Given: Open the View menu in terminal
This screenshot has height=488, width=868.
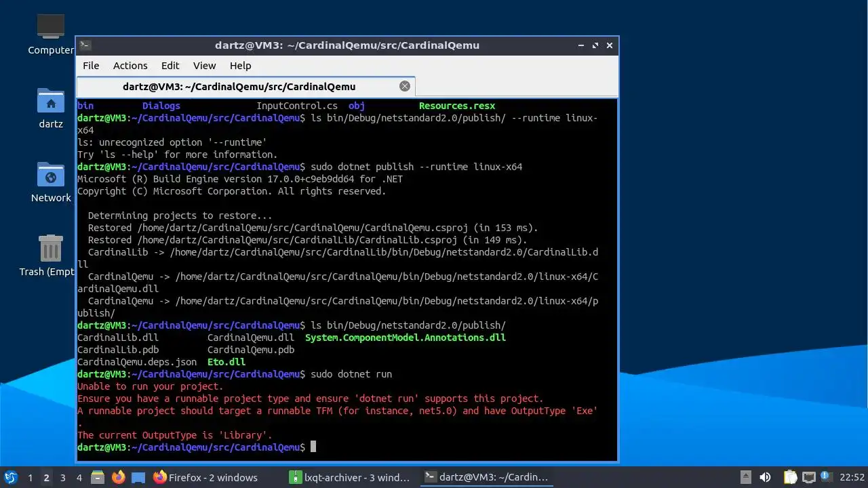Looking at the screenshot, I should point(204,66).
